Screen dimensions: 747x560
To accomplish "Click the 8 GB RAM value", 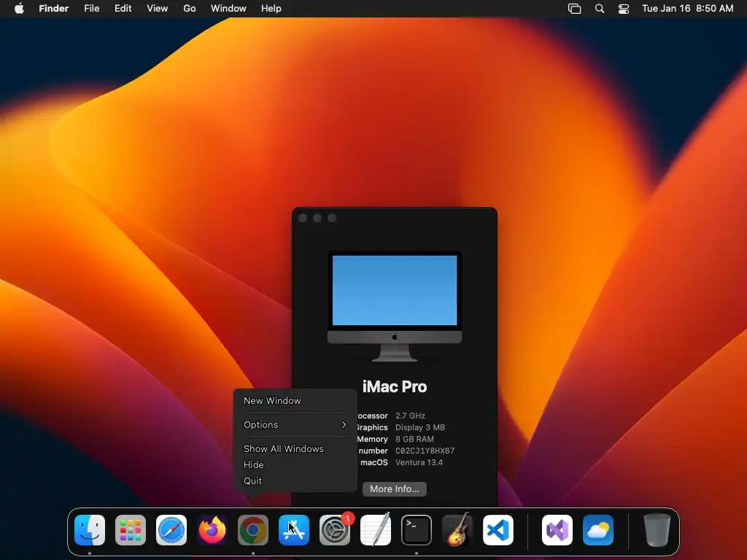I will click(x=414, y=439).
